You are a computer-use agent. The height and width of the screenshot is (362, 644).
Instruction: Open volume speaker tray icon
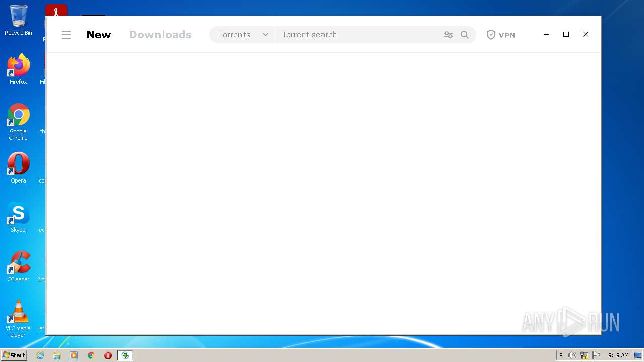[x=572, y=355]
